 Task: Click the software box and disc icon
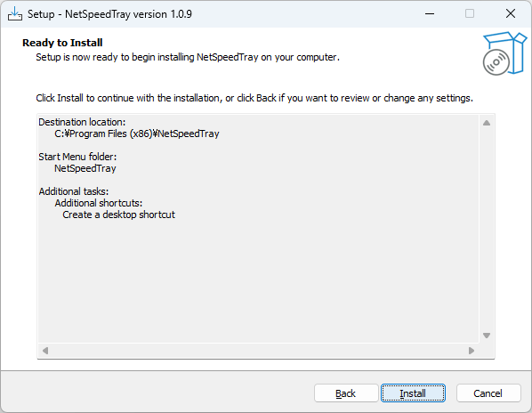(504, 53)
